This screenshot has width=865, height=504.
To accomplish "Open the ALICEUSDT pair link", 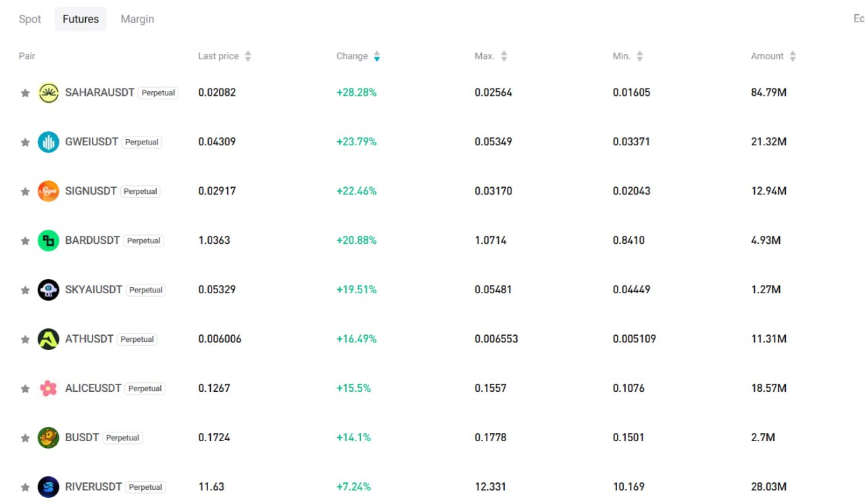I will [93, 388].
